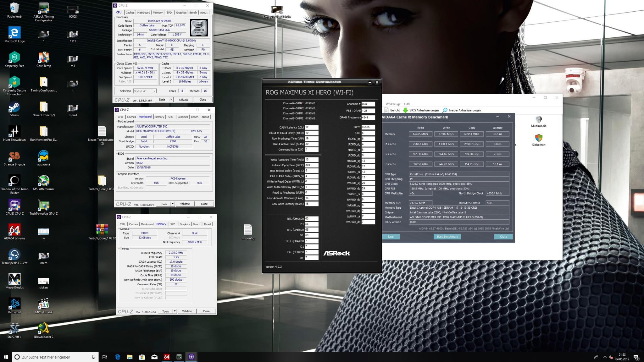Open Tools dropdown arrow in top CPU-Z
This screenshot has height=362, width=644.
pyautogui.click(x=171, y=100)
